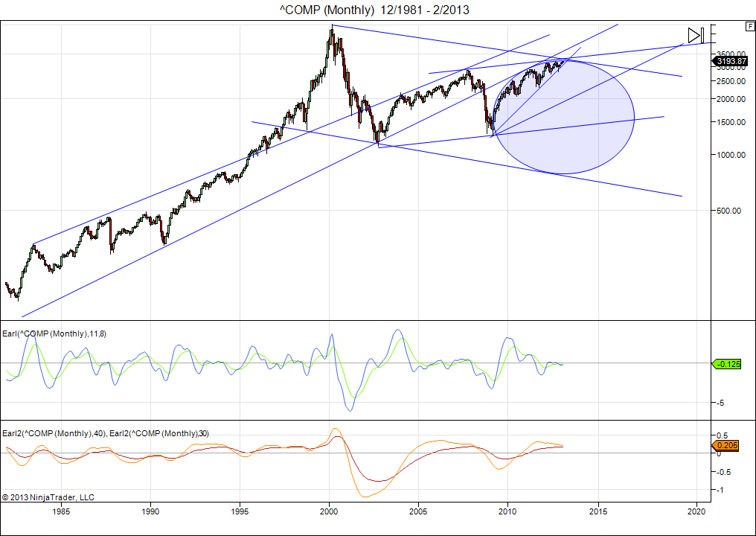This screenshot has width=756, height=536.
Task: Select the Earl(^COMP (Monthly),11,8) indicator label
Action: click(x=54, y=334)
